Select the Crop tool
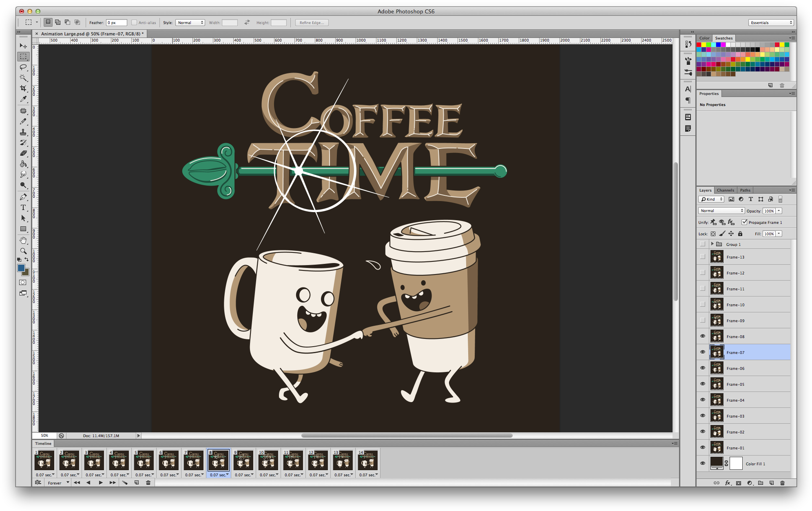This screenshot has width=812, height=511. pos(23,88)
